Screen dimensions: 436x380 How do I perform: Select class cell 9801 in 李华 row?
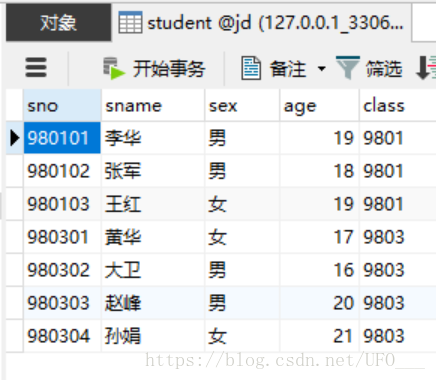coord(398,138)
